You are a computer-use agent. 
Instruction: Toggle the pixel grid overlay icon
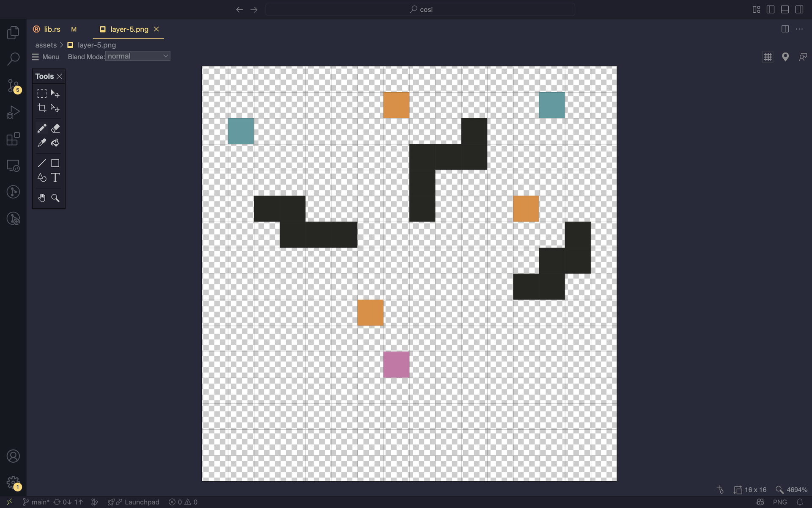768,57
